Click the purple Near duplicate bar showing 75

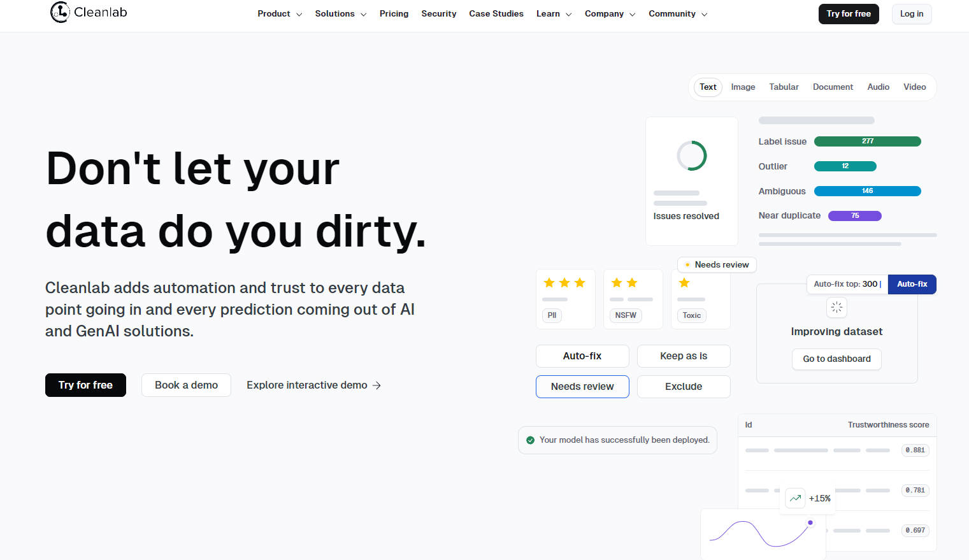855,216
